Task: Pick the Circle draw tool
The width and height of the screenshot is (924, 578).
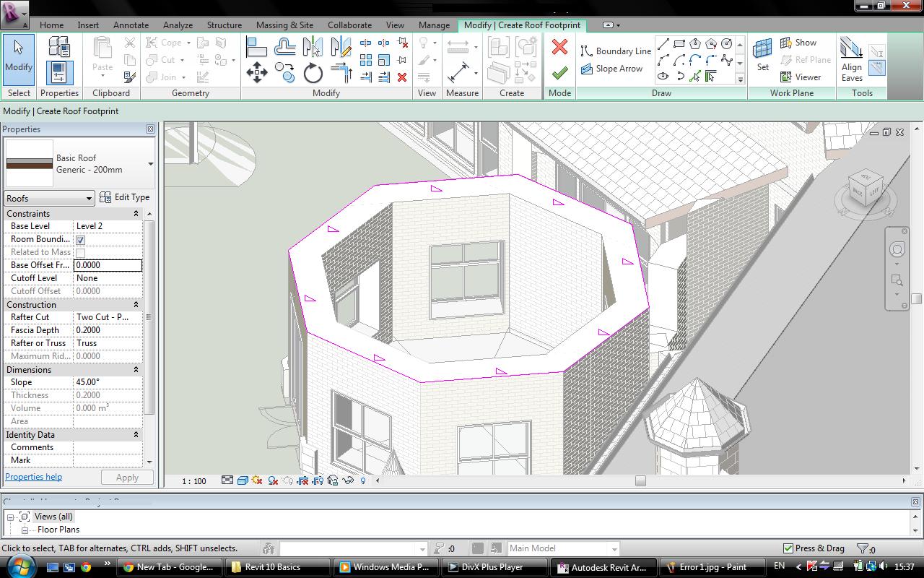Action: coord(726,44)
